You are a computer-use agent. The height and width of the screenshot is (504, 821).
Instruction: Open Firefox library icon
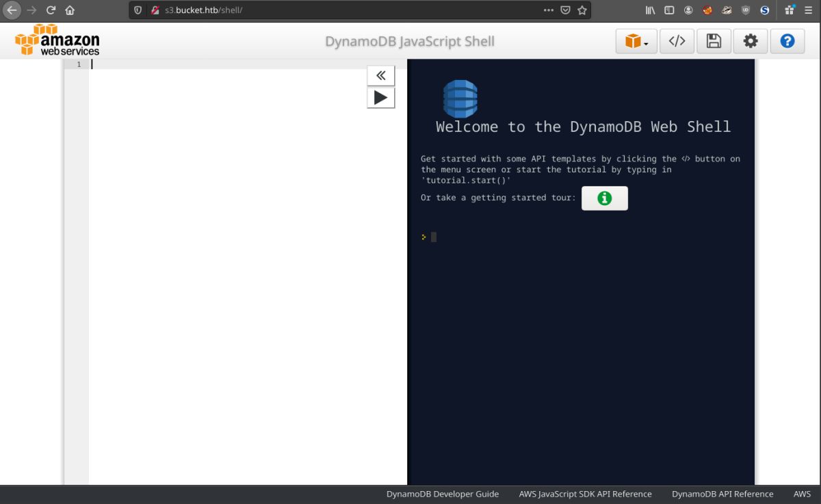pos(651,10)
